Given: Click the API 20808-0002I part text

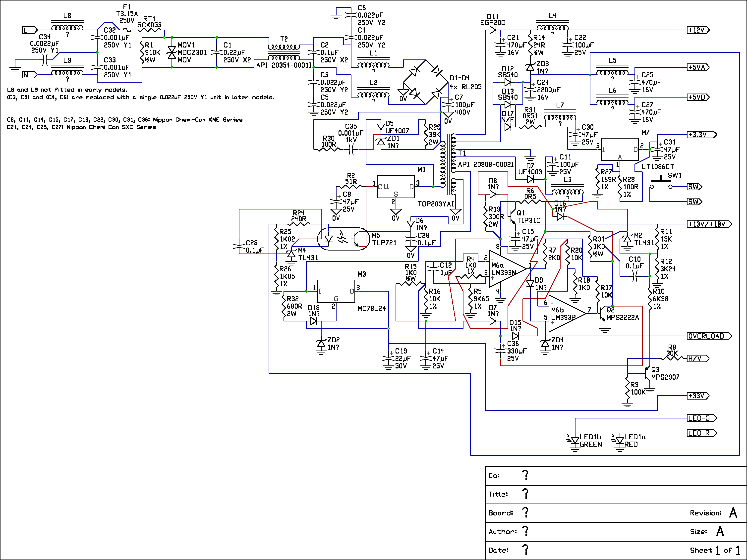Looking at the screenshot, I should tap(486, 164).
